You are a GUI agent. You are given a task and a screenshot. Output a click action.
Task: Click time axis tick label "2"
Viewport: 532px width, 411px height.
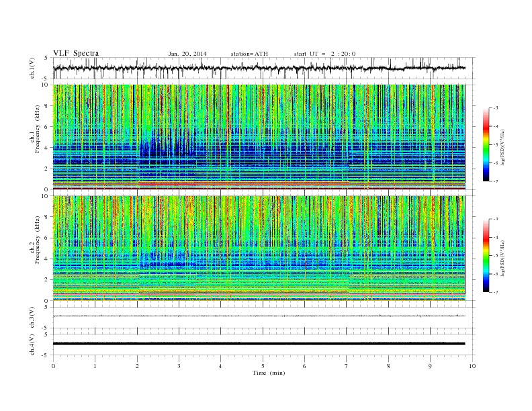pos(137,366)
